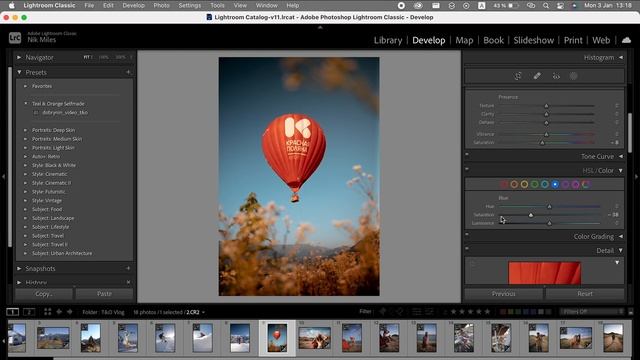640x360 pixels.
Task: Open the Apple menu
Action: click(x=12, y=5)
